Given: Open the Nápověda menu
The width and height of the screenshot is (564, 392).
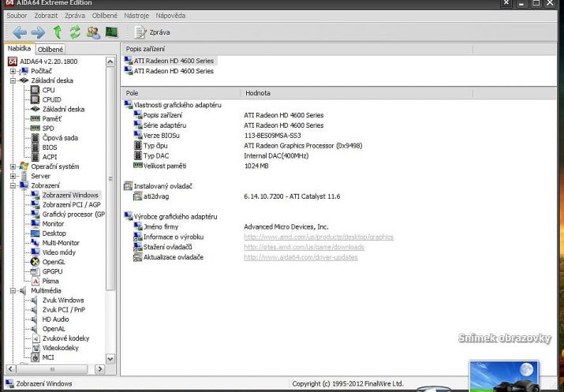Looking at the screenshot, I should [x=170, y=16].
